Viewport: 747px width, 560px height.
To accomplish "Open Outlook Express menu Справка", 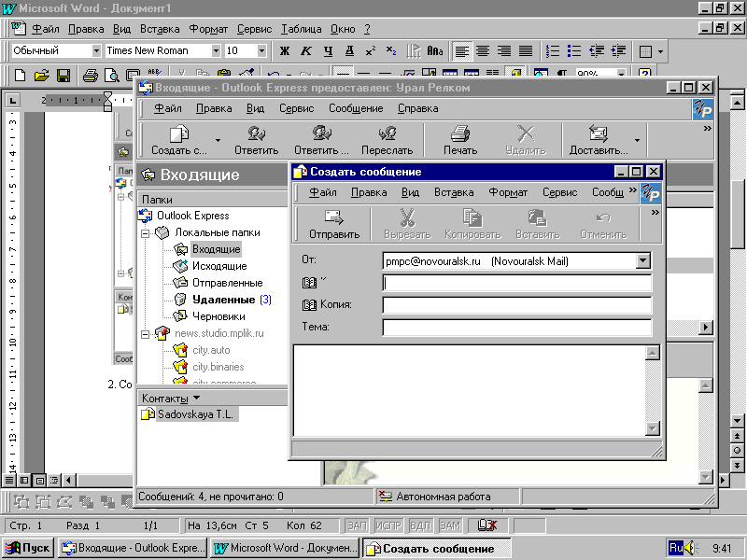I will 417,108.
